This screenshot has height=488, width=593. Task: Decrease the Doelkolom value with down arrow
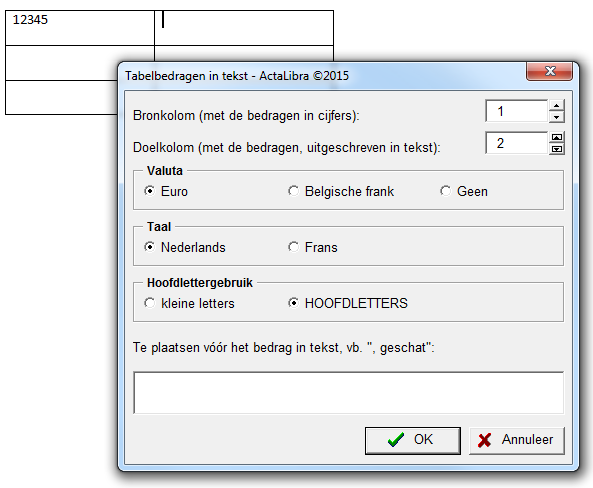click(556, 149)
